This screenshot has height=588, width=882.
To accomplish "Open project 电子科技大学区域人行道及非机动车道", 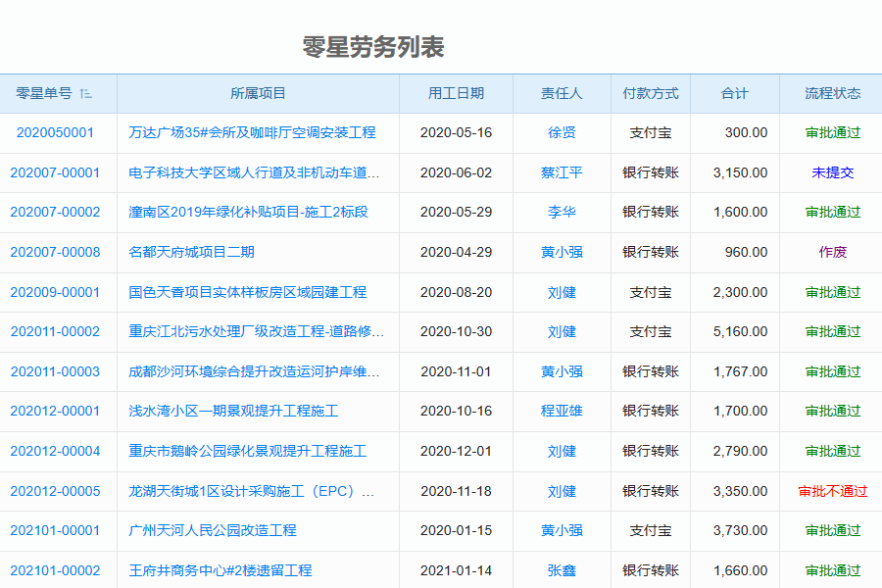I will (x=254, y=172).
